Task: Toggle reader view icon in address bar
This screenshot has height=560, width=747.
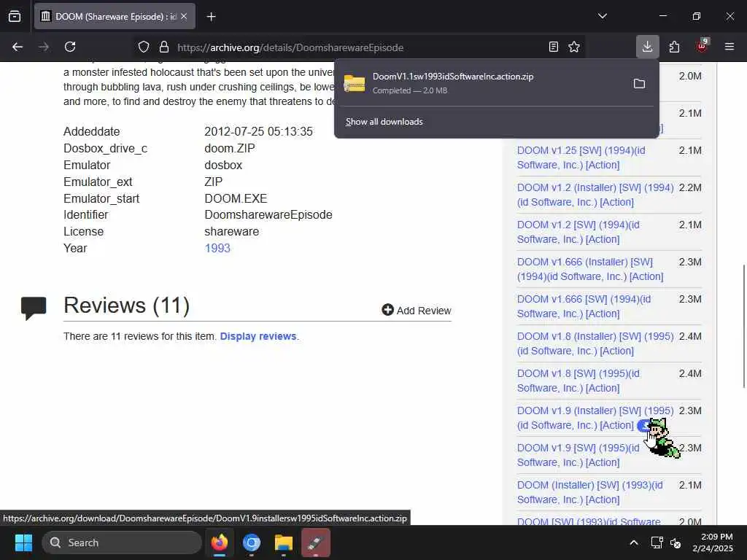Action: (553, 47)
